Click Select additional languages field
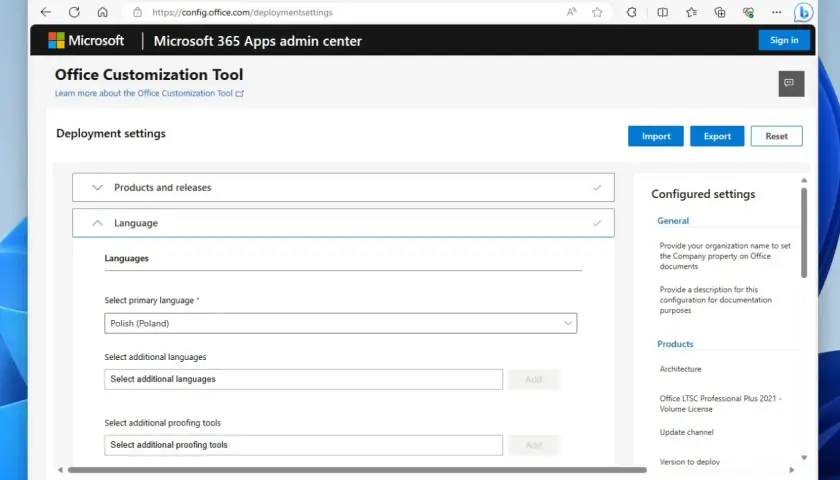The height and width of the screenshot is (480, 840). pos(303,379)
